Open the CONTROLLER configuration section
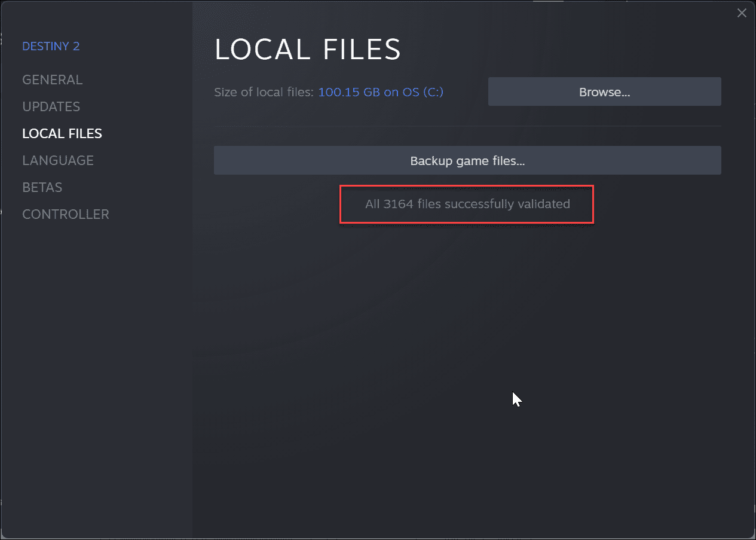 click(x=66, y=213)
